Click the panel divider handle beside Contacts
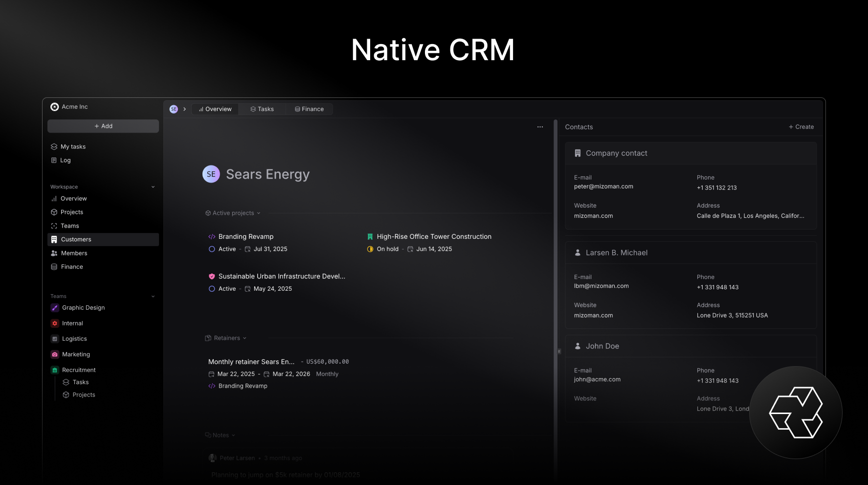Screen dimensions: 868x485 (559, 351)
